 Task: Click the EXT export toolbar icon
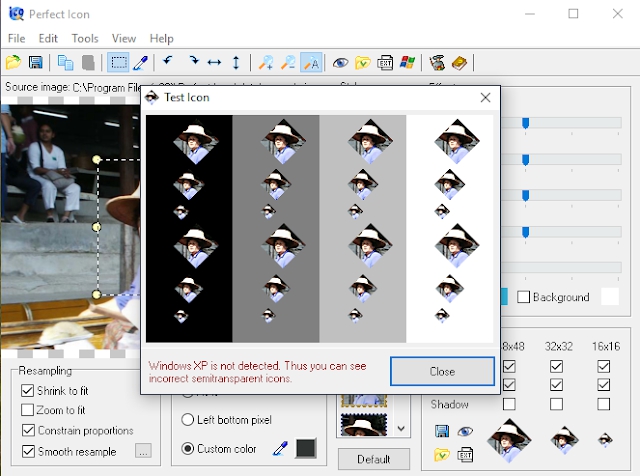coord(385,62)
